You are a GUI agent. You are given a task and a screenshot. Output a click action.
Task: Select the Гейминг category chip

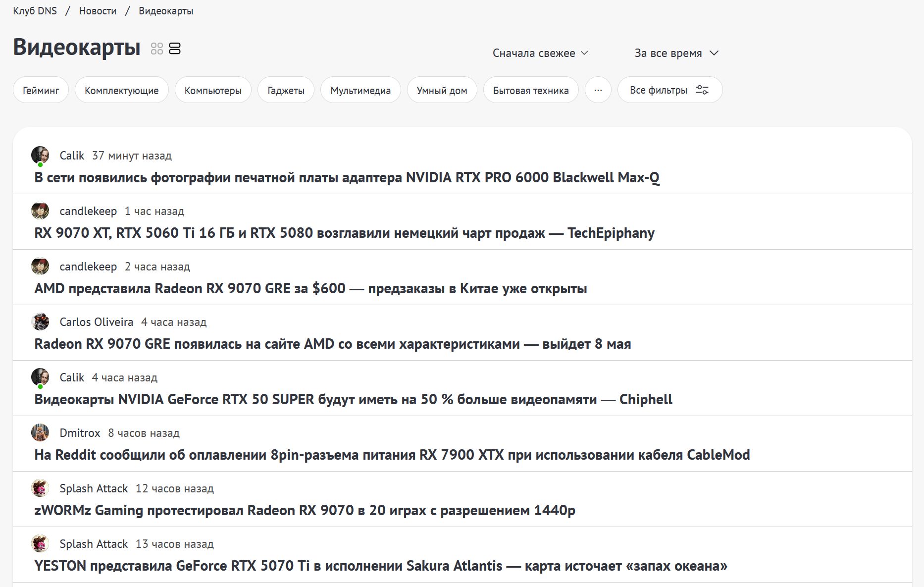(41, 90)
